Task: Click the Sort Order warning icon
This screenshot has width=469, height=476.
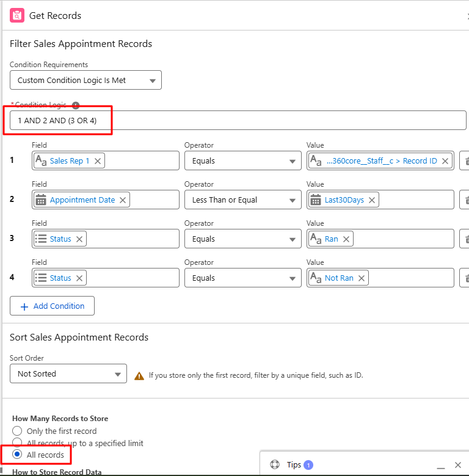Action: [x=139, y=376]
